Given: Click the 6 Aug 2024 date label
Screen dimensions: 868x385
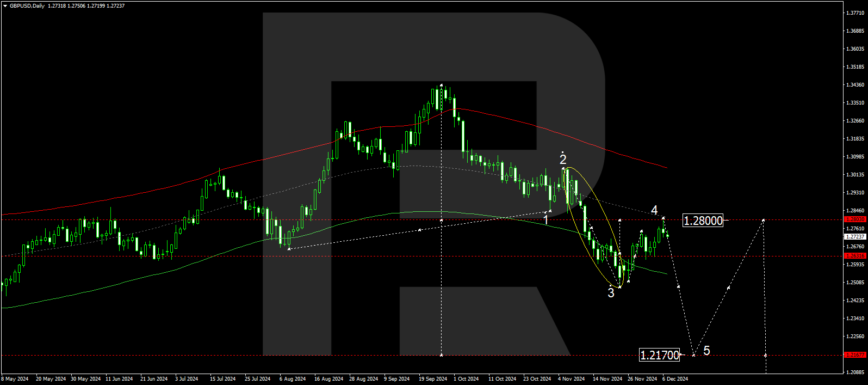Looking at the screenshot, I should (293, 379).
